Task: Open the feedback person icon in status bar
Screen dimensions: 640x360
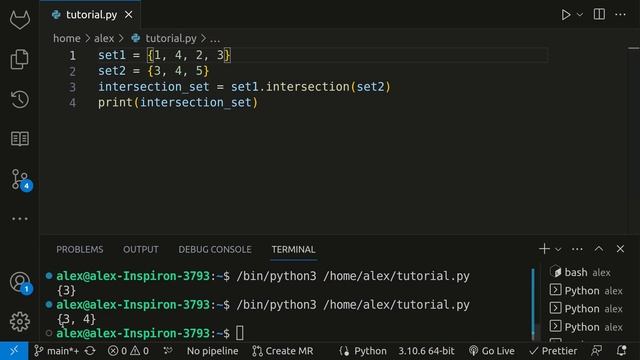Action: pyautogui.click(x=597, y=351)
